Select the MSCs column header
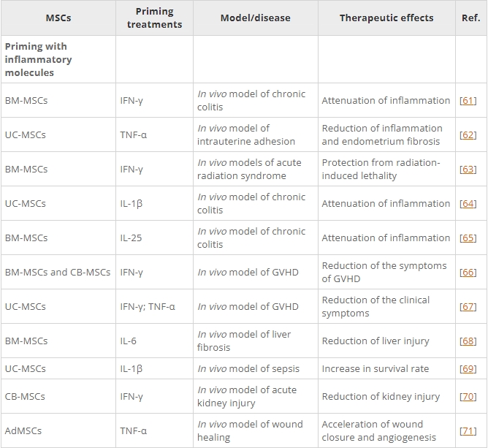This screenshot has width=488, height=448. [x=58, y=18]
